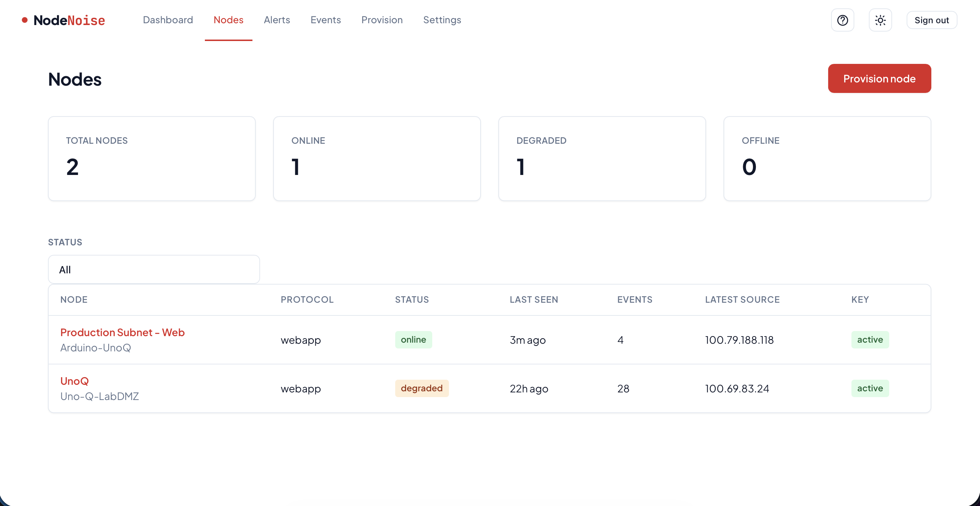Click the Arduino-UnoQ hostname text
Image resolution: width=980 pixels, height=506 pixels.
click(x=96, y=347)
